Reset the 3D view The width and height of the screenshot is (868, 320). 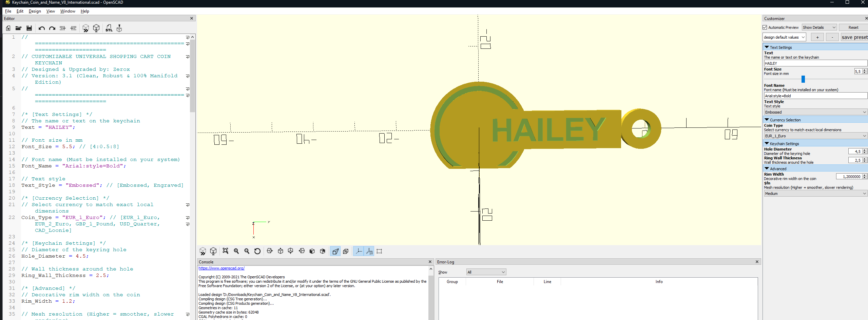[257, 251]
